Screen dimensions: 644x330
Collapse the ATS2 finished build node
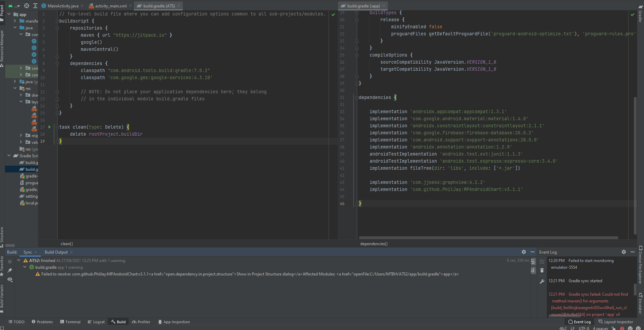19,260
